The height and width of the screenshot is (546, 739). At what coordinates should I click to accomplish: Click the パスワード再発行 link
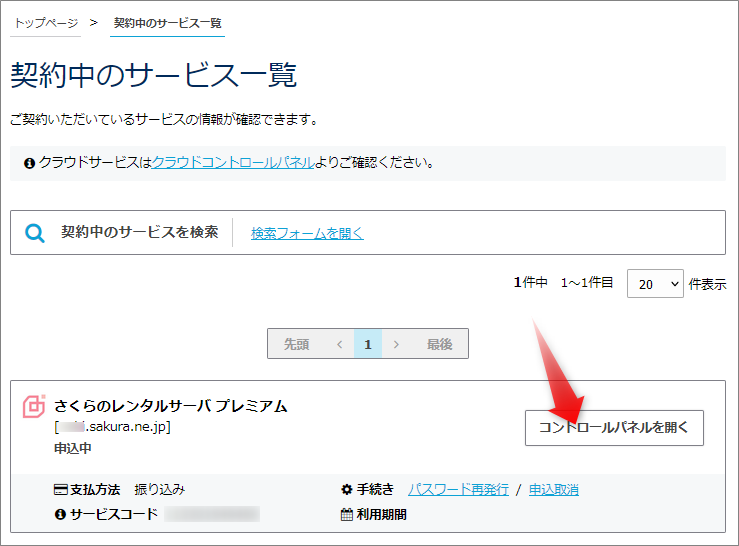[x=458, y=490]
